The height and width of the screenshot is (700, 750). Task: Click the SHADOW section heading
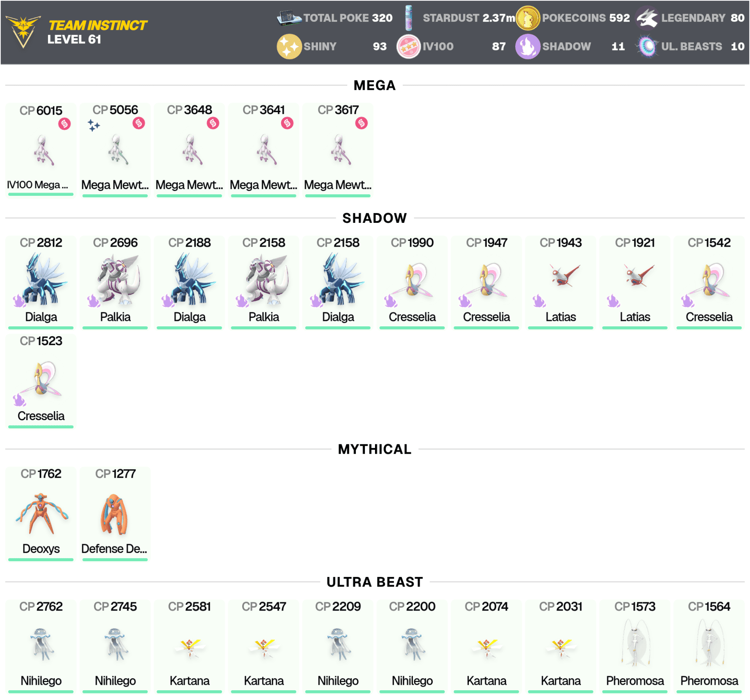tap(375, 218)
